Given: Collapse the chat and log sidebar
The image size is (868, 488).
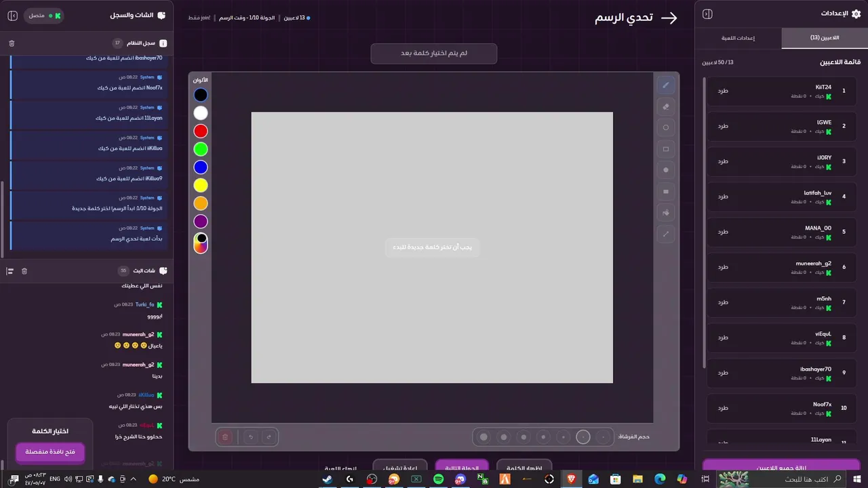Looking at the screenshot, I should pos(12,15).
